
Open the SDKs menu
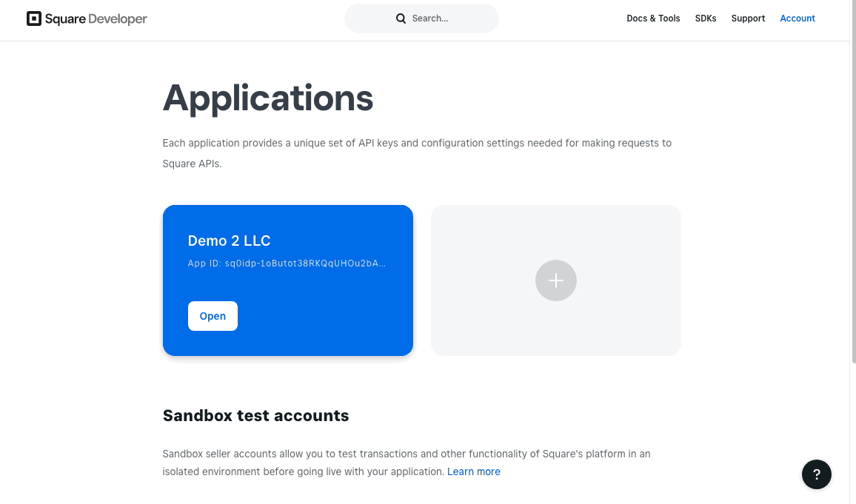[x=706, y=19]
